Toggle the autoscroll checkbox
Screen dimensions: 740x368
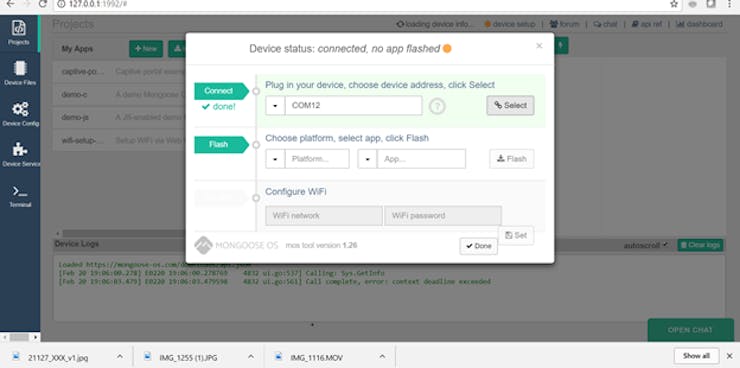[x=665, y=245]
